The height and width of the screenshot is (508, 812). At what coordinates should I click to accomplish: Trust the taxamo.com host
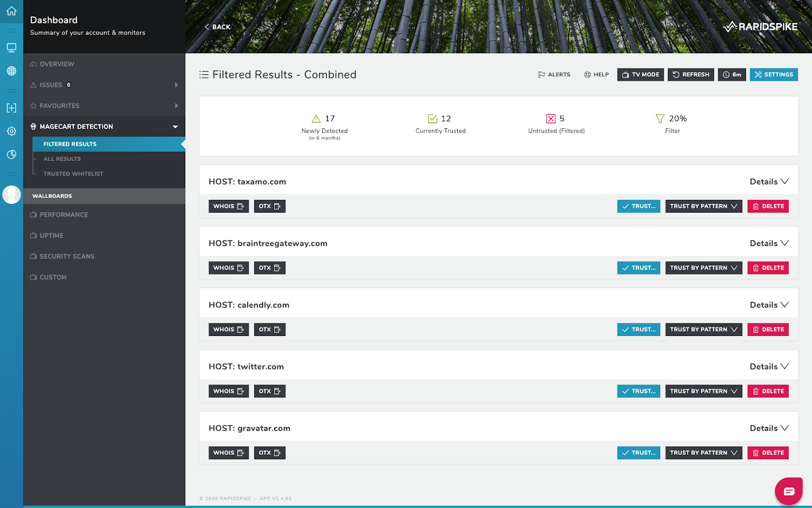(x=638, y=206)
